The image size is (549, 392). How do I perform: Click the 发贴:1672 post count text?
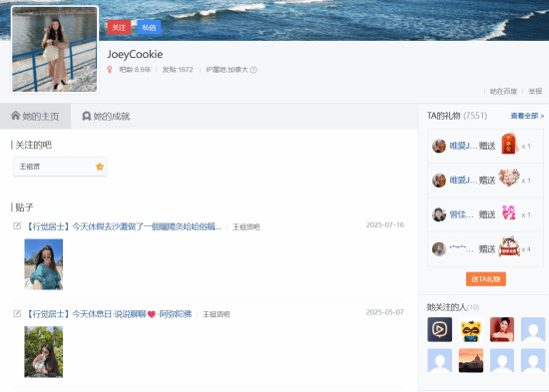pyautogui.click(x=178, y=70)
